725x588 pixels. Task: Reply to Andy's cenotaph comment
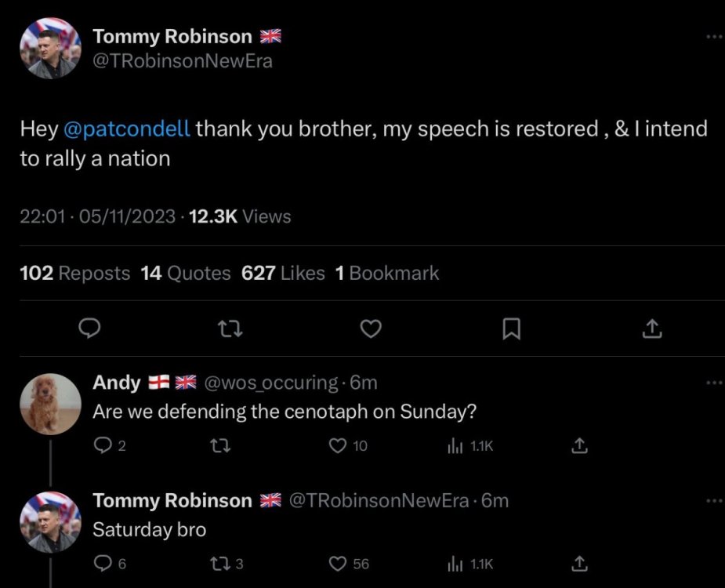coord(102,446)
